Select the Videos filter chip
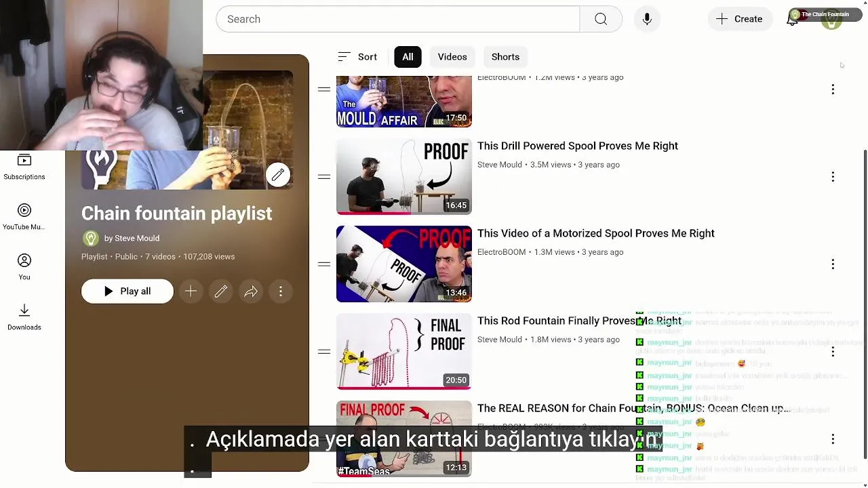The image size is (868, 488). pos(452,57)
